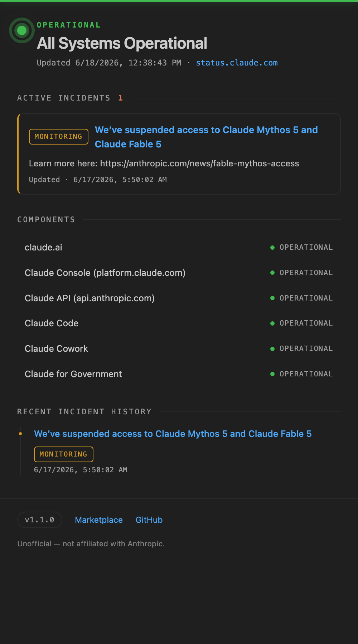Click the green status dot for Claude API

272,298
